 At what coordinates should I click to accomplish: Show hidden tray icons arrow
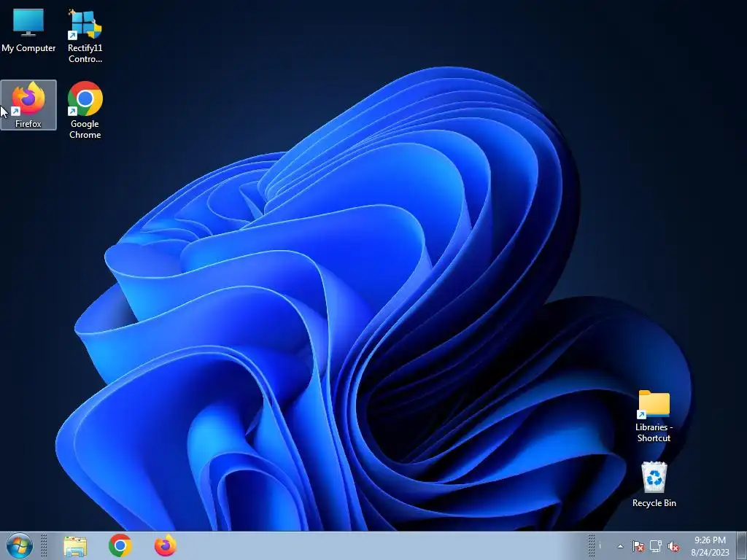coord(620,546)
